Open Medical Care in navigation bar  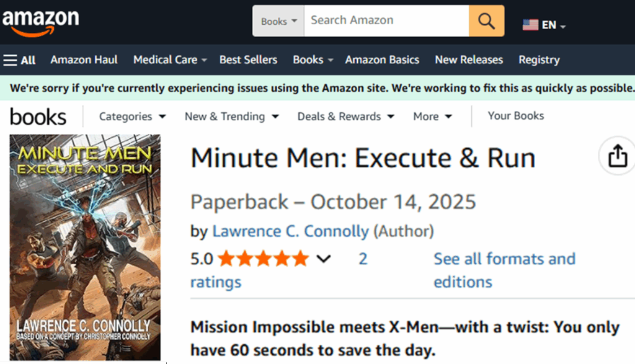click(x=165, y=60)
